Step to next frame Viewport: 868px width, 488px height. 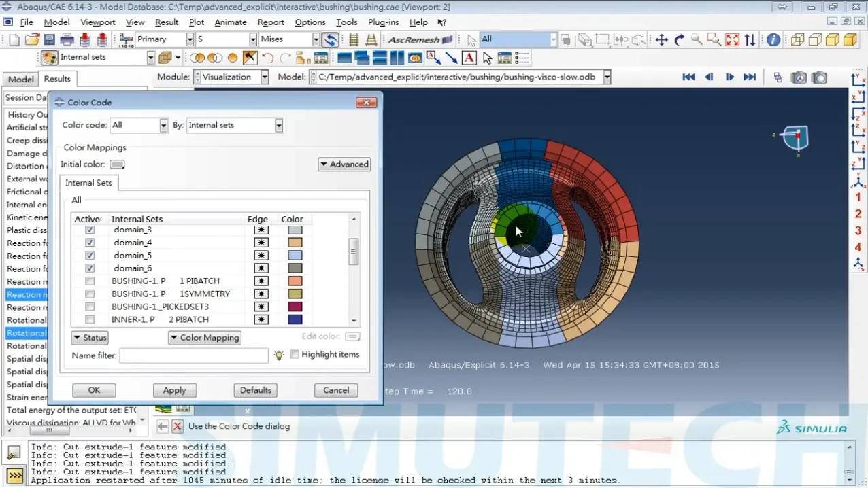point(729,77)
